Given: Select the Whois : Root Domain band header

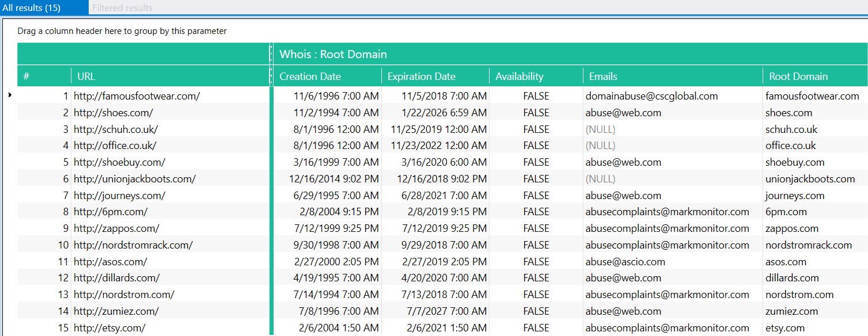Looking at the screenshot, I should point(570,55).
